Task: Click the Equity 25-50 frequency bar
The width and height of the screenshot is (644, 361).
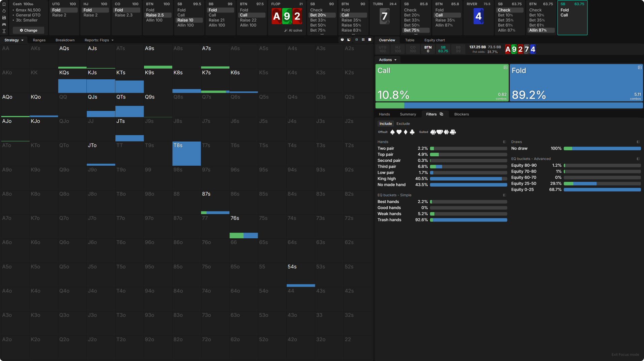Action: [x=602, y=184]
